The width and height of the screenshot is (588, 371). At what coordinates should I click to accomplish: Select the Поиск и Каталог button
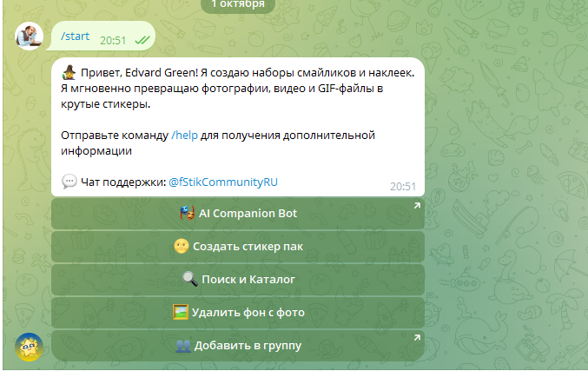click(x=238, y=280)
